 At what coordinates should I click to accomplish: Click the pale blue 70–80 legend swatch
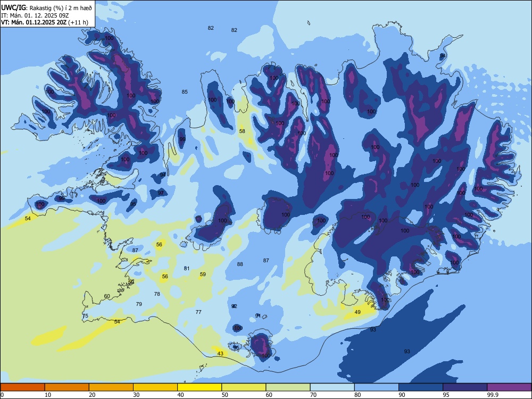coord(332,387)
